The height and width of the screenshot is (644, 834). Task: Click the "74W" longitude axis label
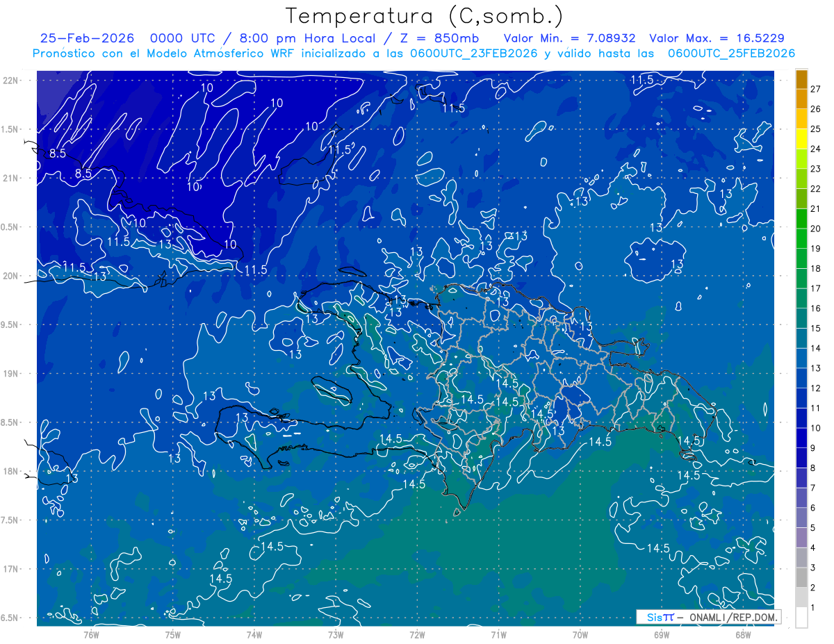click(254, 635)
